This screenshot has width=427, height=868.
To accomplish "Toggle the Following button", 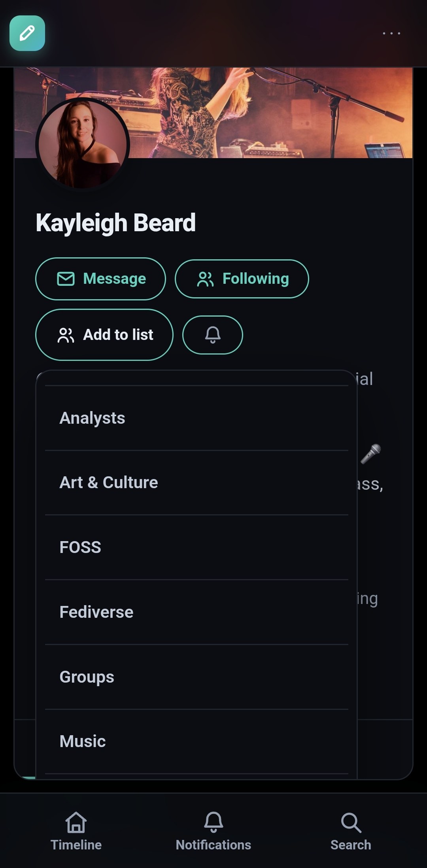I will pyautogui.click(x=242, y=279).
